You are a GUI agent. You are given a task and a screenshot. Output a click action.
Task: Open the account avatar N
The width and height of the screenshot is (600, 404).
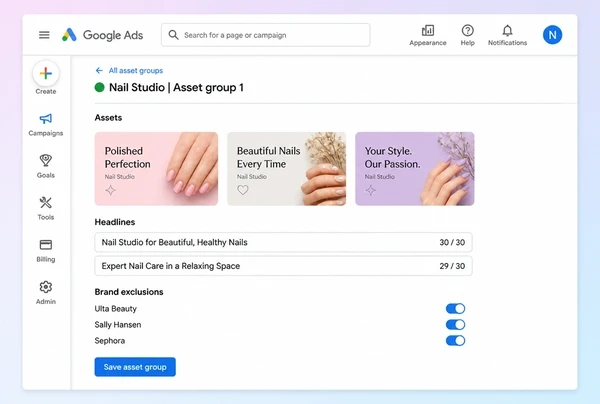click(552, 35)
